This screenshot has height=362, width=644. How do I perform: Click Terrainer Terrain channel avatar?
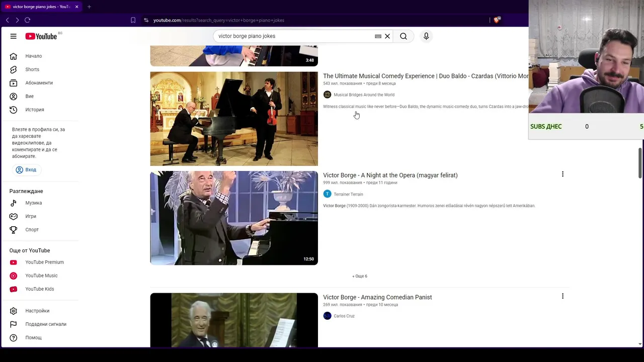[x=327, y=194]
